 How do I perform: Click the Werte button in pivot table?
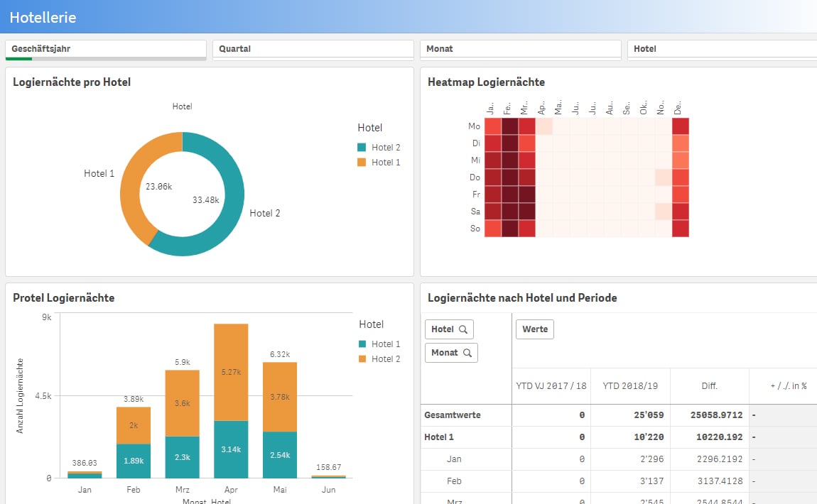click(534, 329)
